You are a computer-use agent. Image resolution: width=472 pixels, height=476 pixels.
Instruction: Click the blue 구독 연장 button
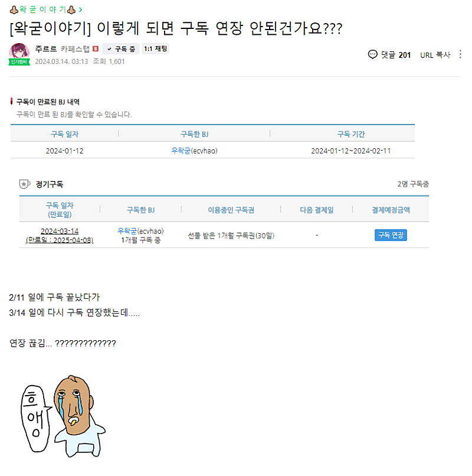391,235
